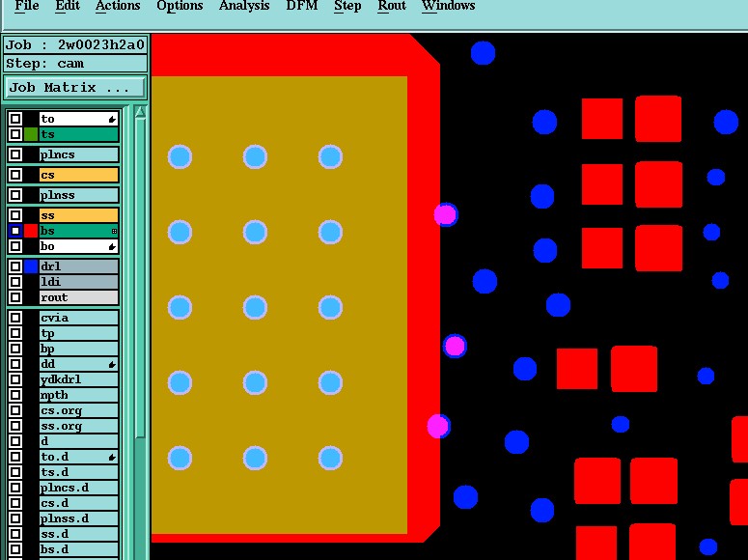Open the File menu
748x560 pixels.
click(x=27, y=6)
